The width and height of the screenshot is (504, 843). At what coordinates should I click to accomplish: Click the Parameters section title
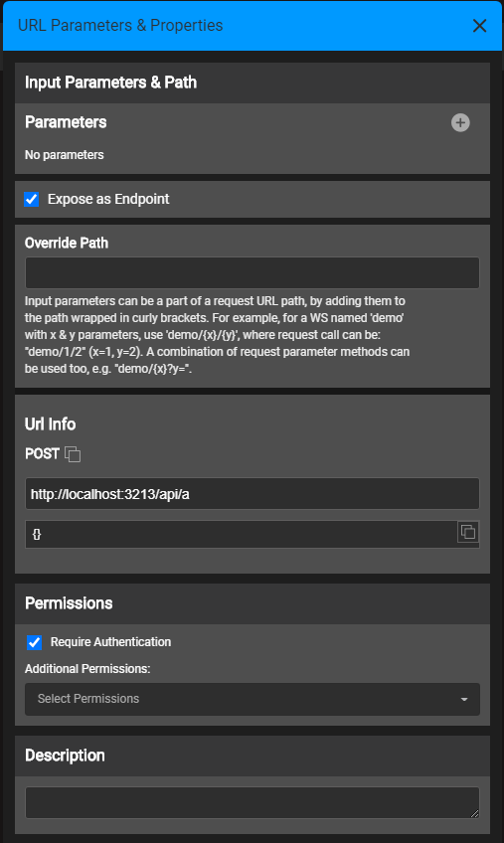(x=66, y=122)
